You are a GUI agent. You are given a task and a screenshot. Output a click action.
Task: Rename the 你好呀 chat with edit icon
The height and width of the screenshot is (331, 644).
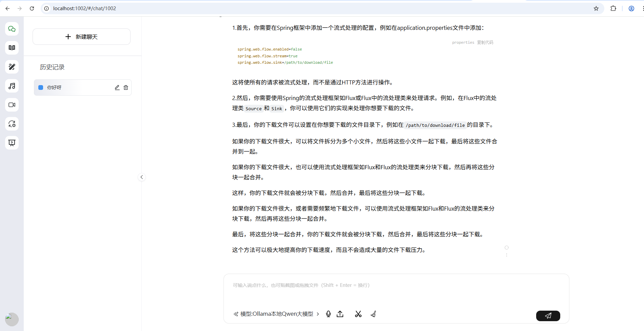coord(117,87)
